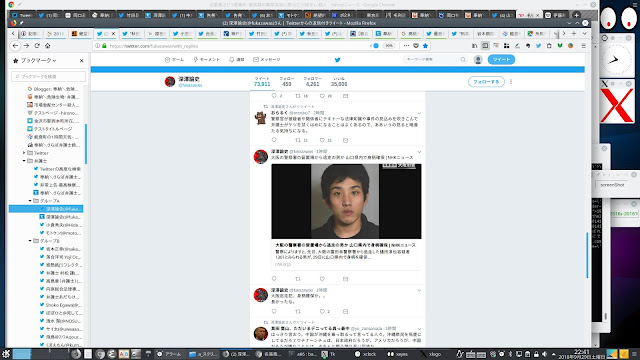The height and width of the screenshot is (360, 640).
Task: Click the reply icon under the NHK news tweet
Action: point(274,279)
